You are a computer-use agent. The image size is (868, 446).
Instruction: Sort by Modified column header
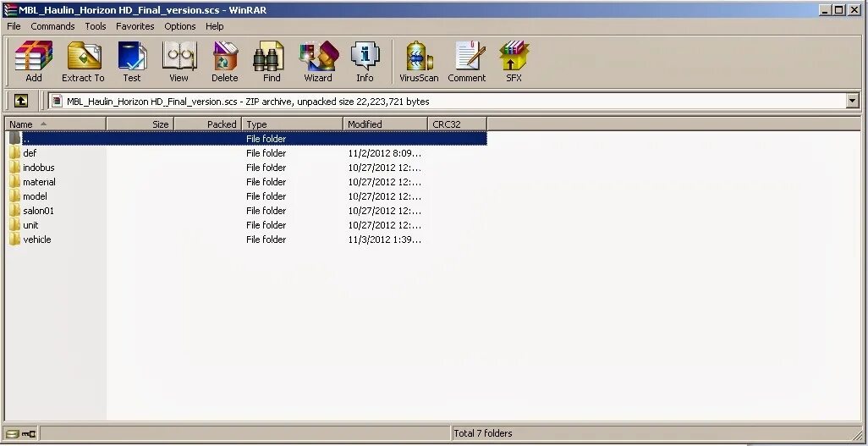click(x=386, y=124)
